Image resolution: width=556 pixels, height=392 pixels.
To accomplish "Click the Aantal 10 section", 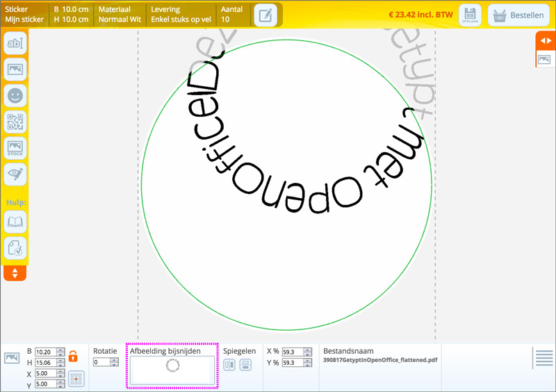I will pos(232,15).
